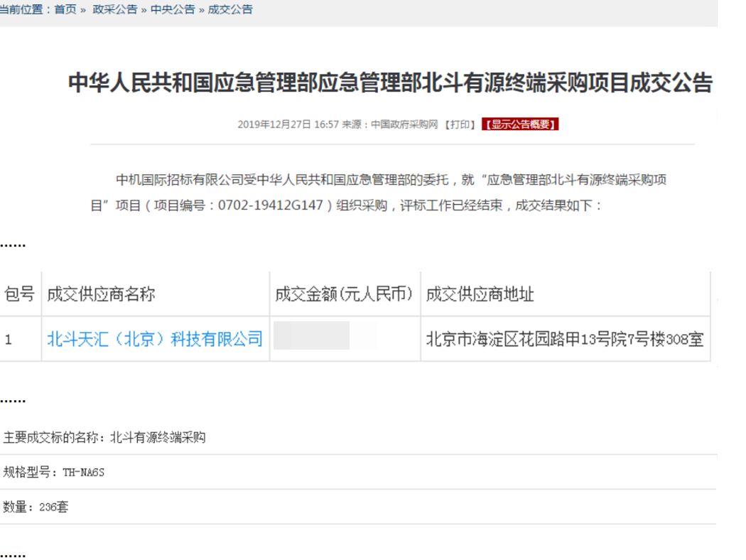Image resolution: width=746 pixels, height=560 pixels.
Task: Open supplier link 北斗天汇（北京）科技有限公司
Action: [x=155, y=339]
